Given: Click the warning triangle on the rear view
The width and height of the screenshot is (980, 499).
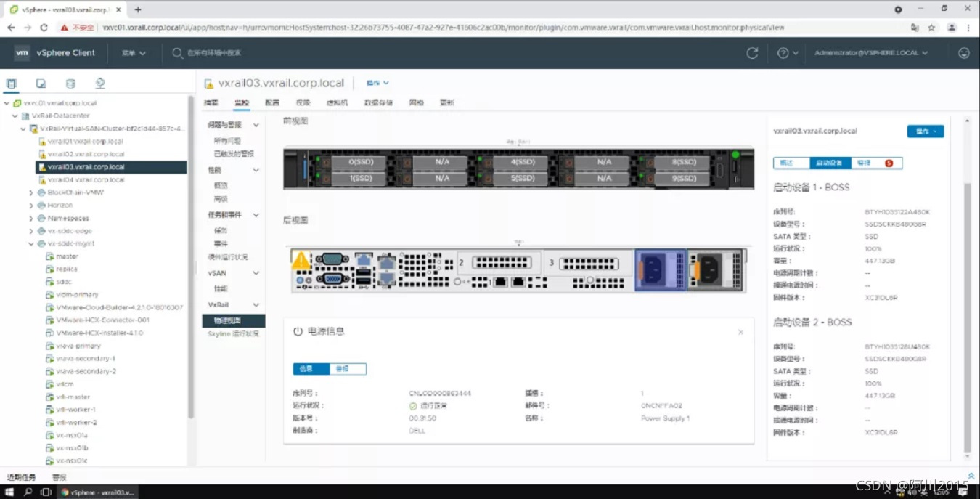Looking at the screenshot, I should pyautogui.click(x=301, y=259).
